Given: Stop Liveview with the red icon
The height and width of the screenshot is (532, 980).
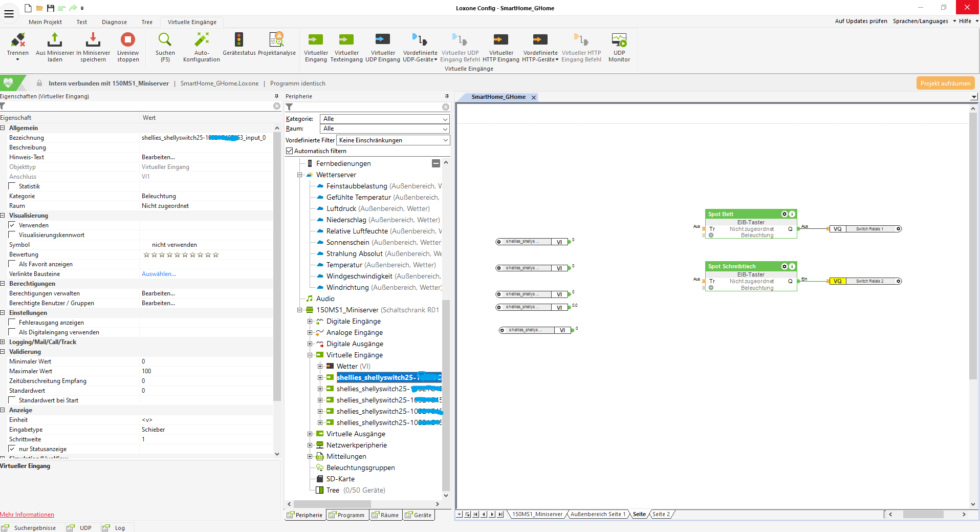Looking at the screenshot, I should click(127, 40).
